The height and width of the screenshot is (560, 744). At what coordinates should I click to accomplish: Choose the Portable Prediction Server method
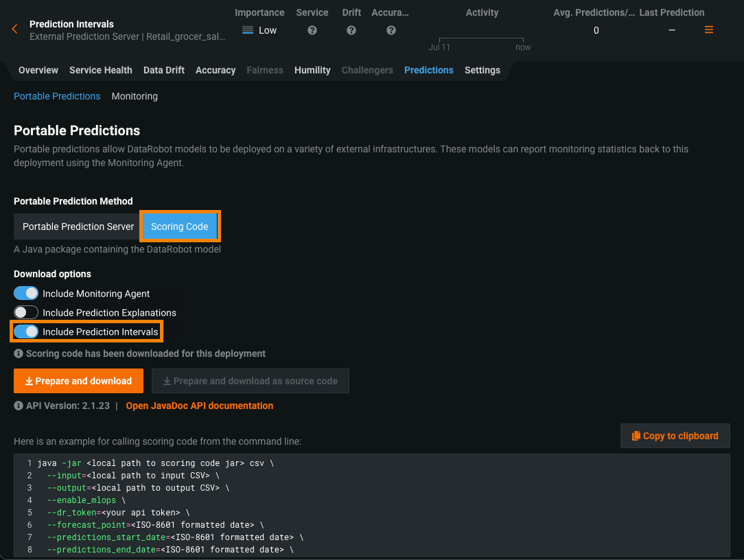(78, 226)
